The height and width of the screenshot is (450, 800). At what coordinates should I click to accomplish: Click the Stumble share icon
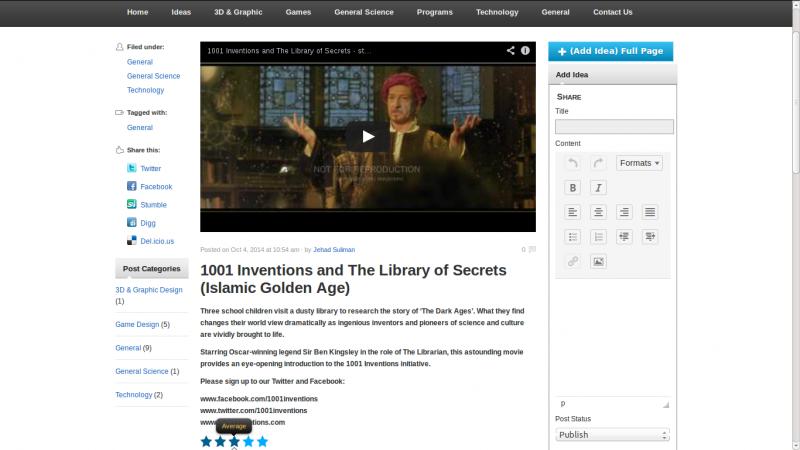(x=132, y=204)
